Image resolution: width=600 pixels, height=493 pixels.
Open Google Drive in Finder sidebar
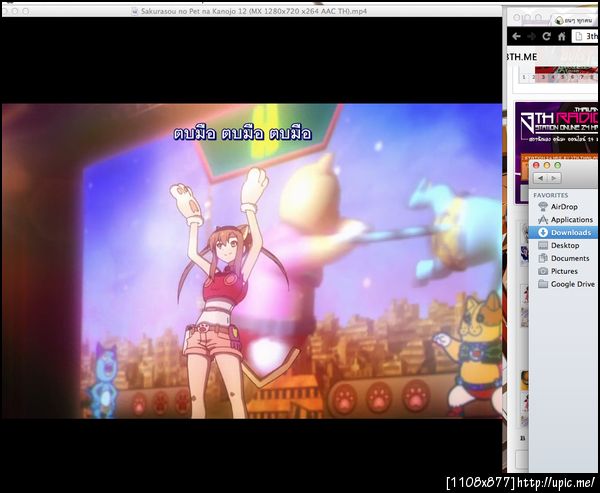point(564,284)
